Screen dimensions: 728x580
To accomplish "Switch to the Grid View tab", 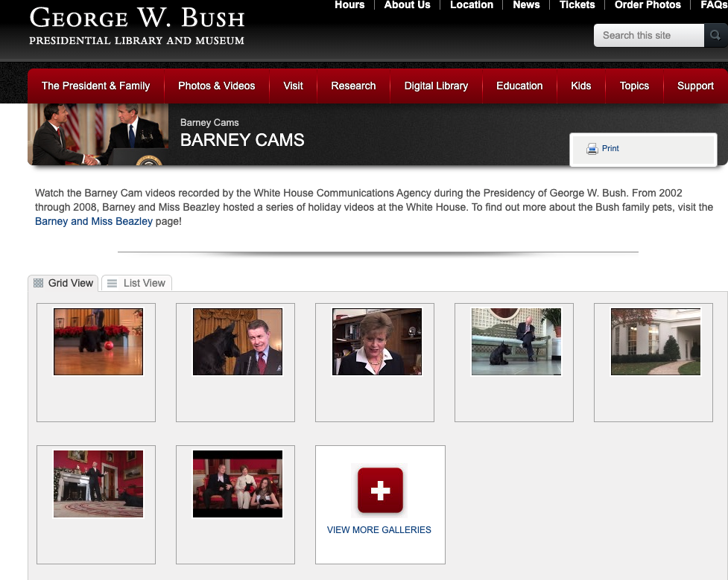I will coord(63,283).
